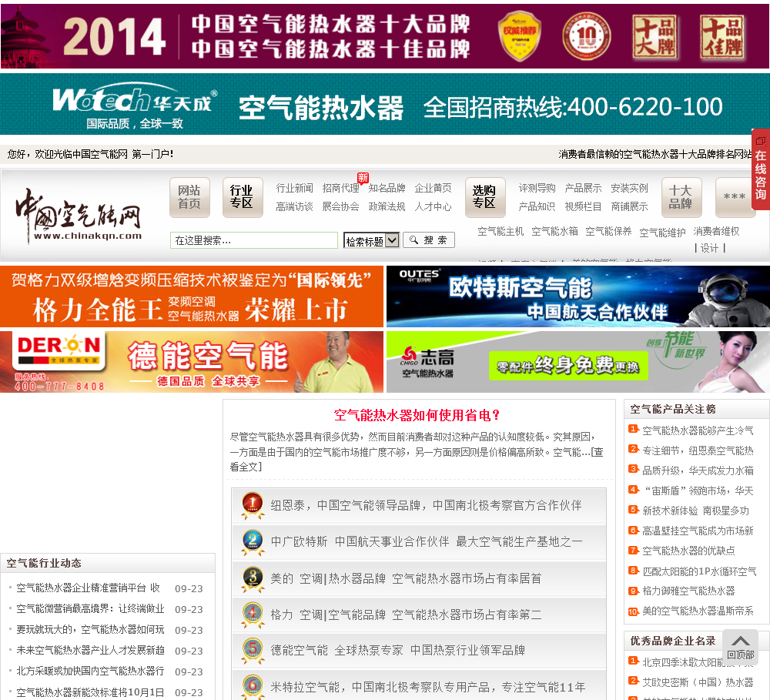
Task: Go to 行业新闻 section
Action: coord(295,188)
